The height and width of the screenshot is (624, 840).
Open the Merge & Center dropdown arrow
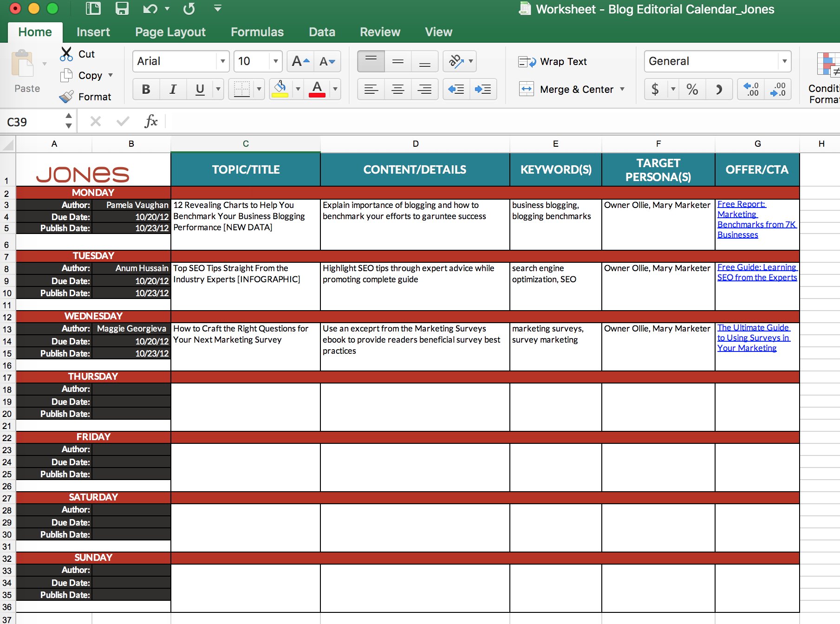pyautogui.click(x=622, y=89)
